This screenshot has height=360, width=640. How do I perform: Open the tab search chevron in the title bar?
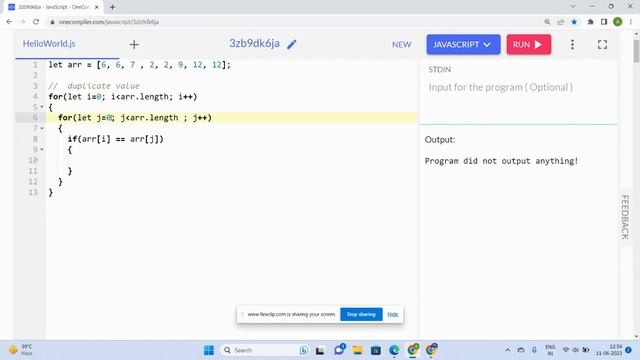[x=573, y=6]
